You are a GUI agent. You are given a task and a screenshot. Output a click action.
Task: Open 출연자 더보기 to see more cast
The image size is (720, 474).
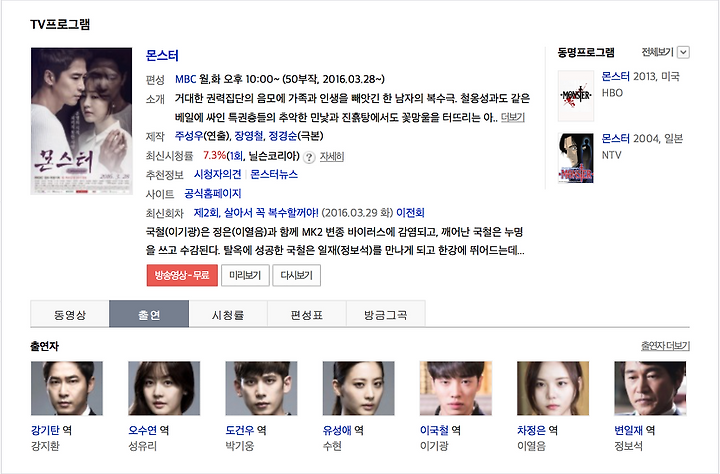[665, 346]
